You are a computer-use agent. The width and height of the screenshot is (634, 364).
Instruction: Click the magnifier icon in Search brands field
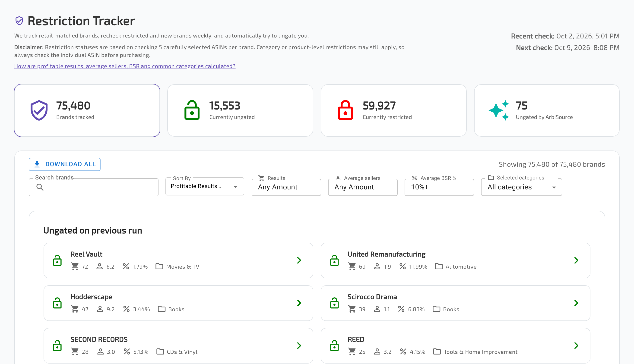pyautogui.click(x=40, y=187)
